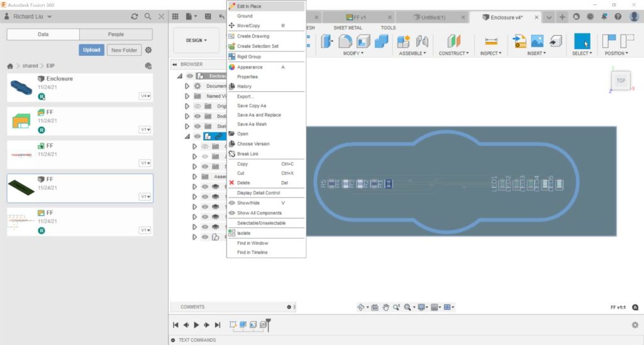
Task: Open the Design workspace dropdown
Action: [x=196, y=40]
